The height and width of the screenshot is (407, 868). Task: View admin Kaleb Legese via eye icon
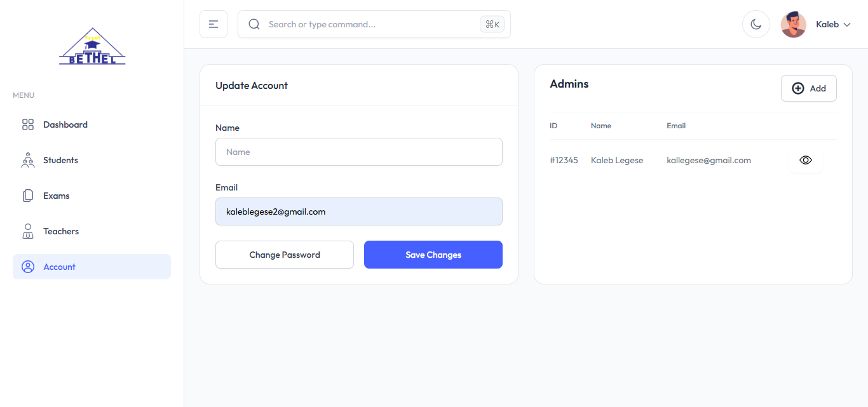tap(806, 160)
